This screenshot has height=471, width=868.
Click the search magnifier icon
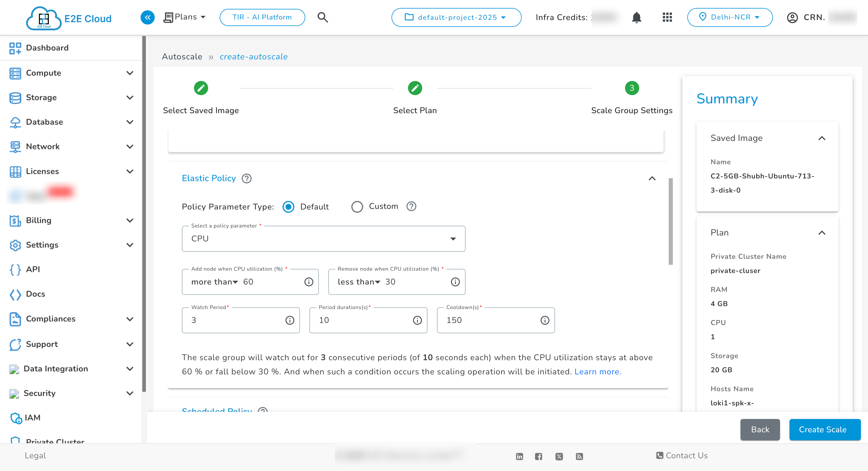tap(322, 17)
